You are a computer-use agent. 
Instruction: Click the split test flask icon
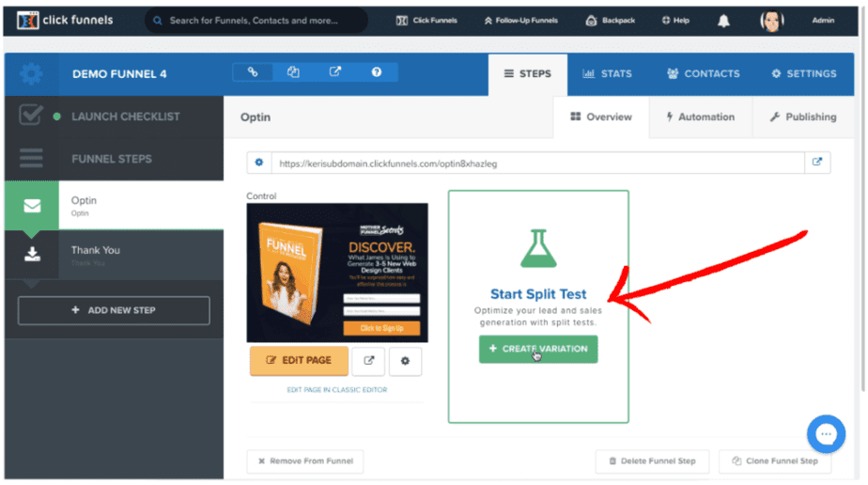pyautogui.click(x=538, y=248)
